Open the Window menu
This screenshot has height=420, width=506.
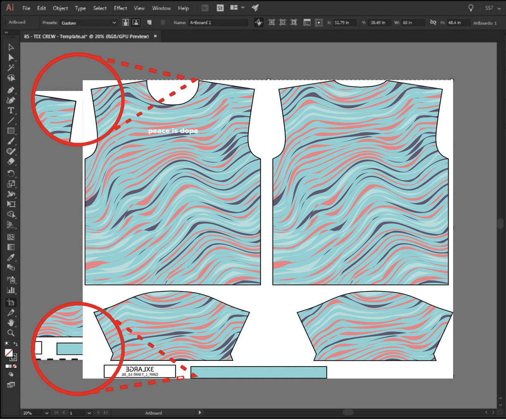pos(161,8)
